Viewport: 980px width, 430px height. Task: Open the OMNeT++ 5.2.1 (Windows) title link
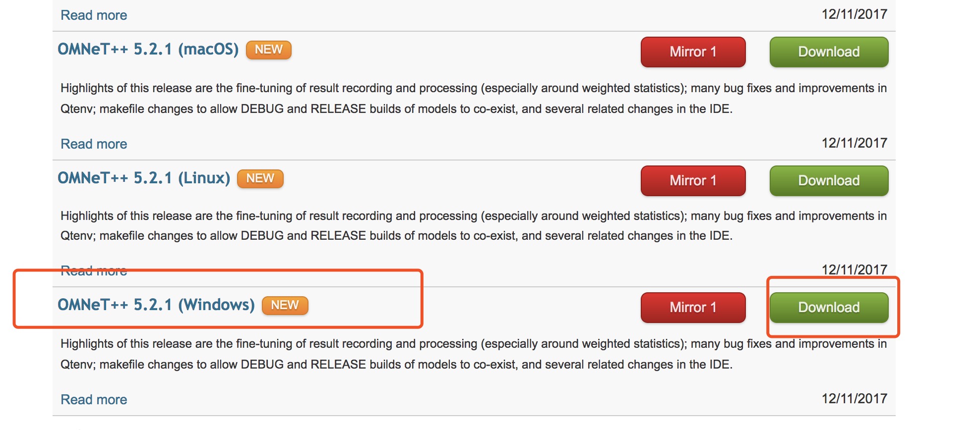(156, 305)
